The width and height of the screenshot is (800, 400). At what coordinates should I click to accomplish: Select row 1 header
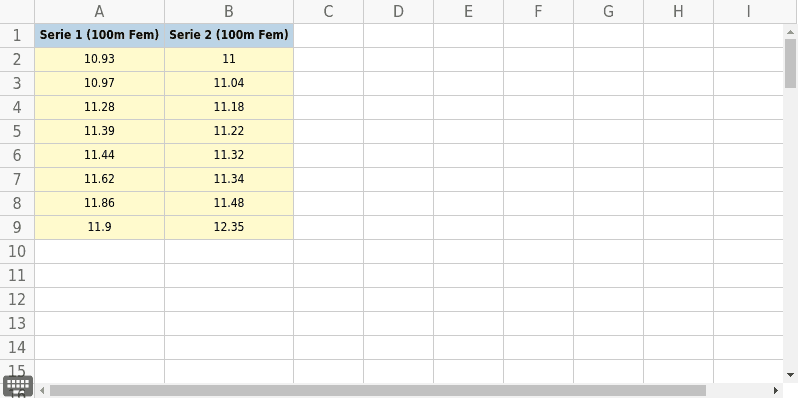pyautogui.click(x=17, y=35)
